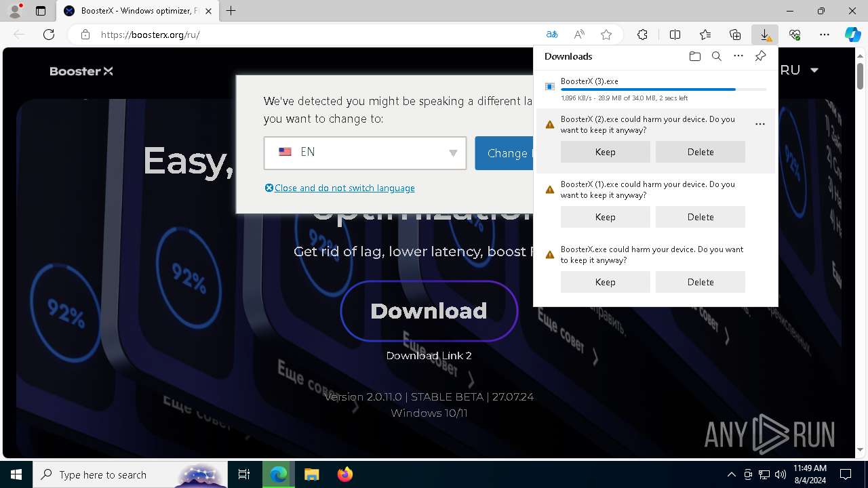
Task: Delete the BoosterX (1).exe download
Action: tap(701, 217)
